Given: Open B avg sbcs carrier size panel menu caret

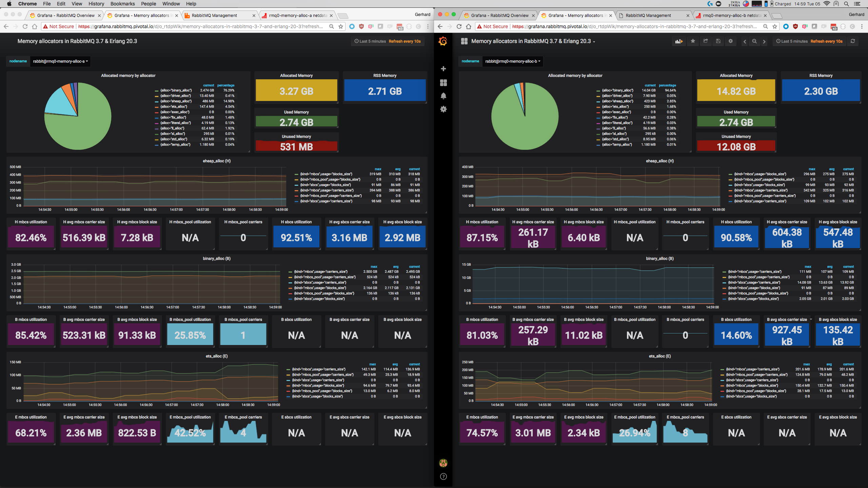Looking at the screenshot, I should pyautogui.click(x=811, y=319).
